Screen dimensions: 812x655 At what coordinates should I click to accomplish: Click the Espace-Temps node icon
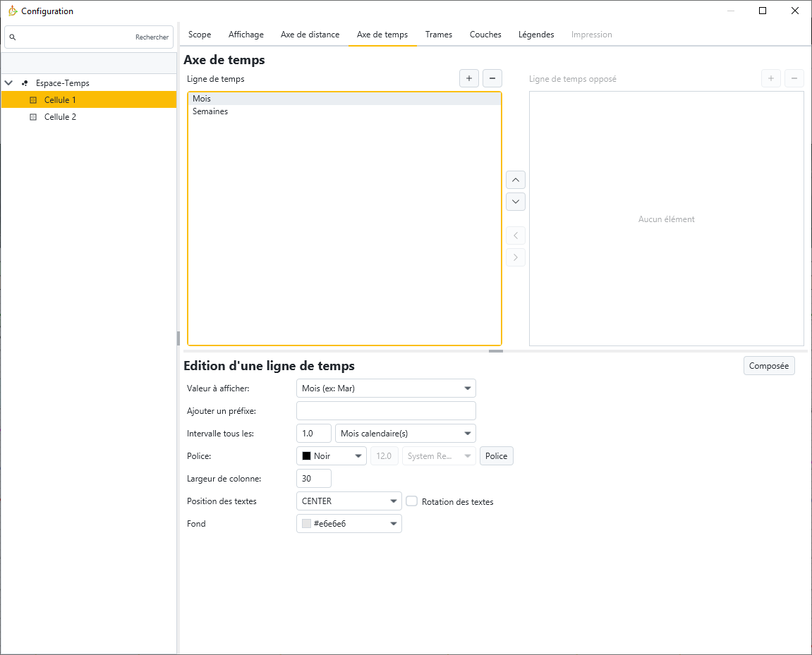[25, 83]
